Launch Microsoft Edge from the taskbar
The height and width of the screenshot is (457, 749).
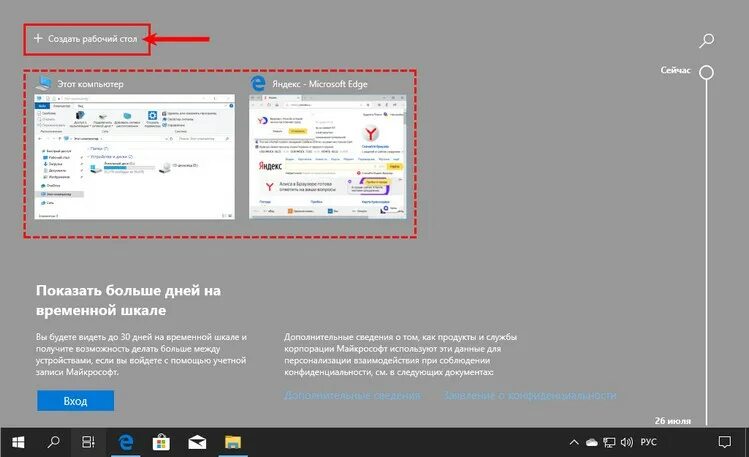[125, 442]
